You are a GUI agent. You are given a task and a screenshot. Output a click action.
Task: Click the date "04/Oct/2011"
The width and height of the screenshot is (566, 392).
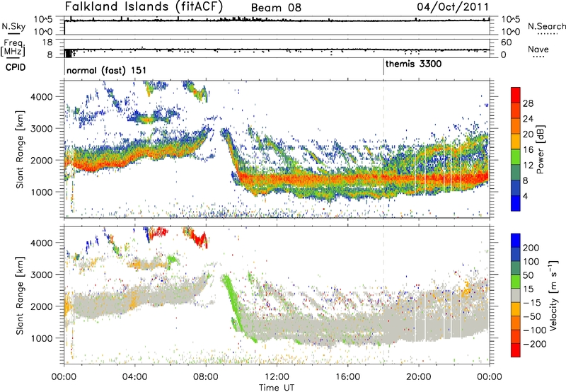(x=453, y=7)
